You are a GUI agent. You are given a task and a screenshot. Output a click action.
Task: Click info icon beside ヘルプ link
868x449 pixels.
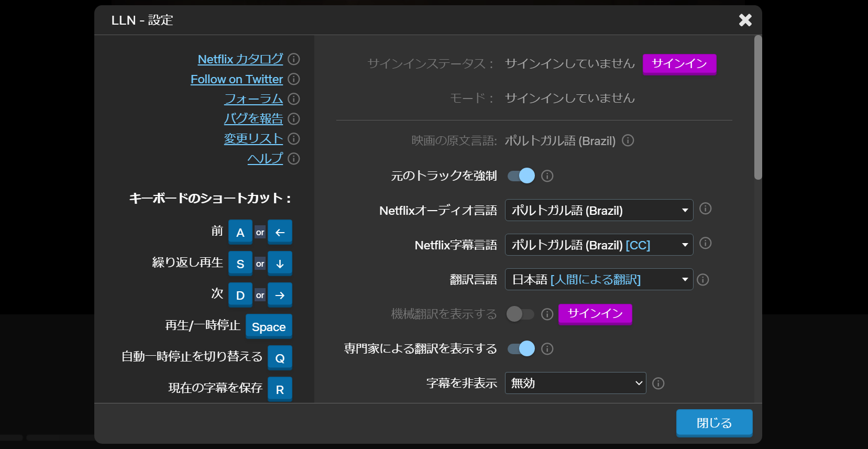(294, 158)
